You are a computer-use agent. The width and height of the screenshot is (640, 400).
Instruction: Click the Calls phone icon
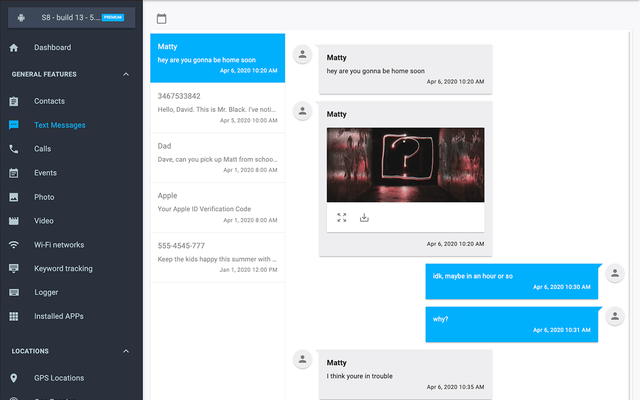click(14, 149)
